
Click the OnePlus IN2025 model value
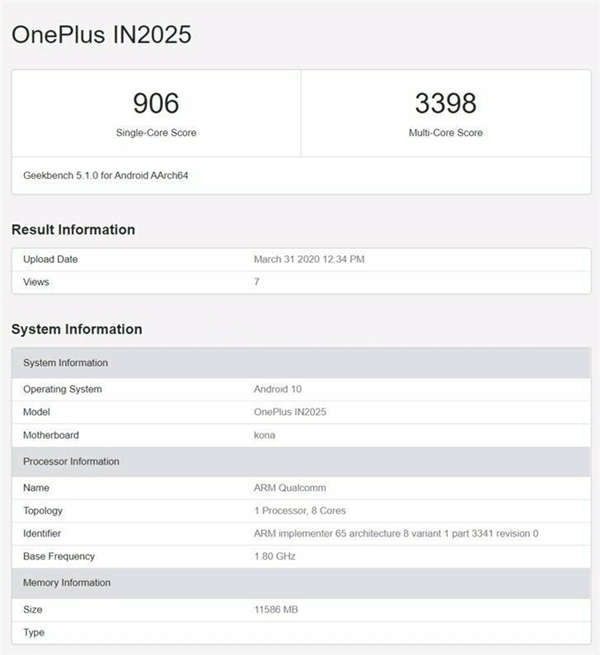tap(290, 412)
